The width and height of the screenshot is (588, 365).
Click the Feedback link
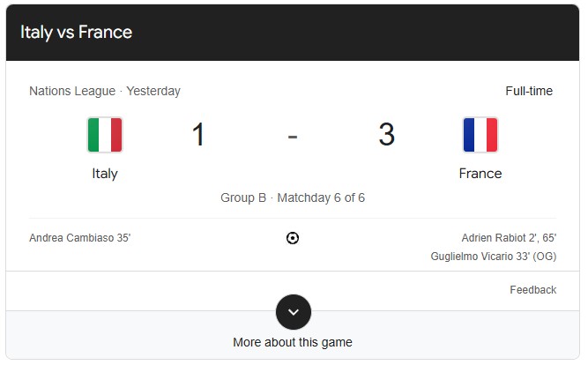532,290
